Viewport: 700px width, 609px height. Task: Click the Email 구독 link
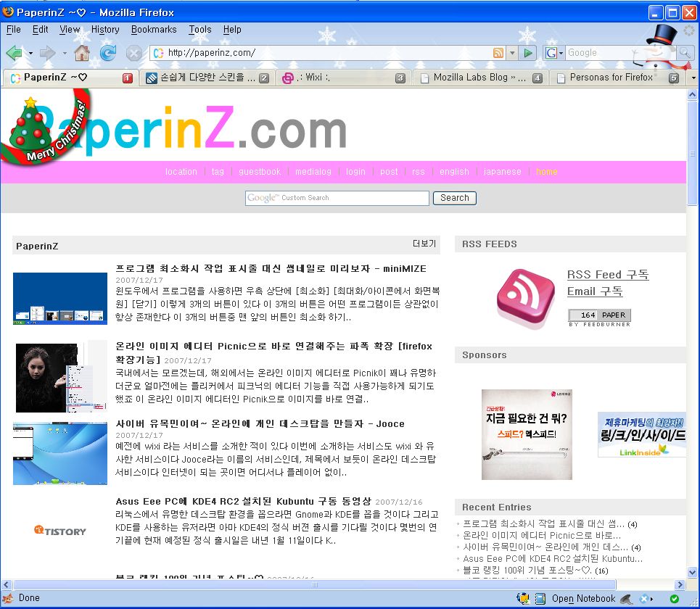[595, 291]
